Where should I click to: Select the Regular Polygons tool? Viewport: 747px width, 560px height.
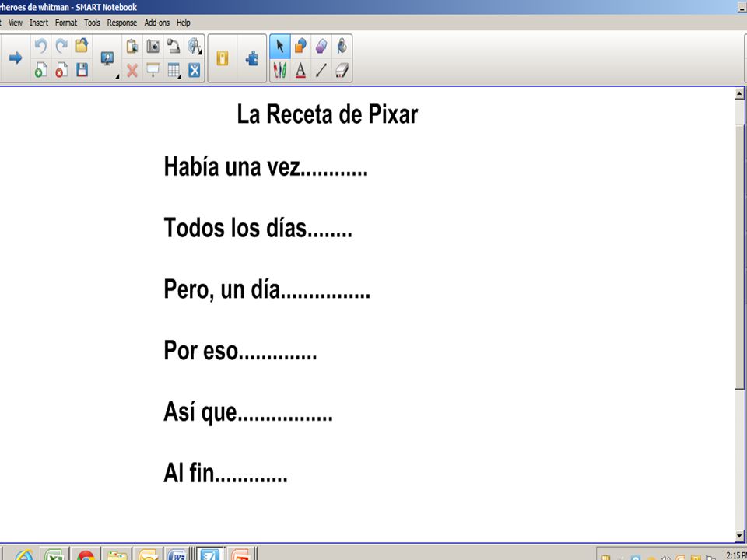(321, 46)
